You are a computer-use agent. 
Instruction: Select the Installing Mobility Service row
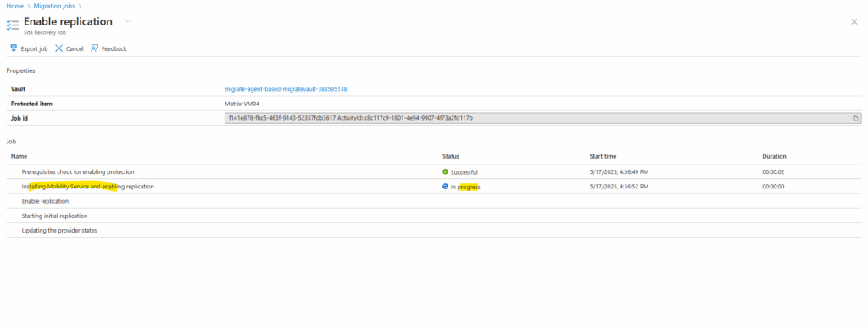click(x=433, y=187)
